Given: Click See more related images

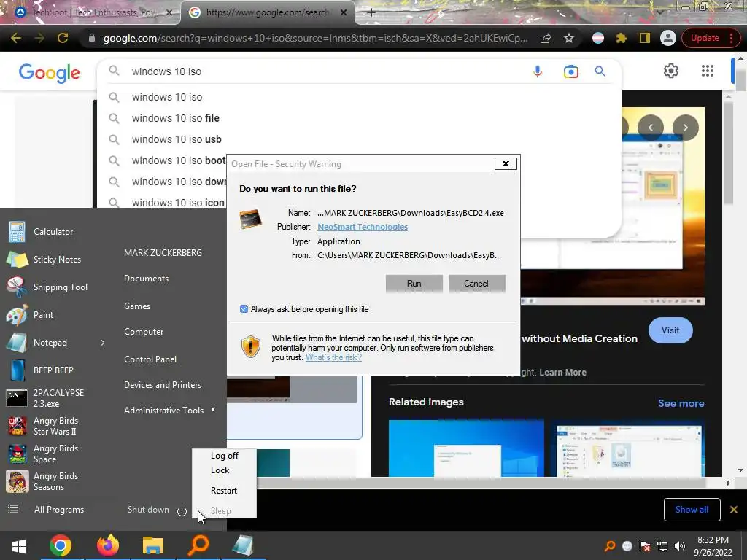Looking at the screenshot, I should coord(681,403).
